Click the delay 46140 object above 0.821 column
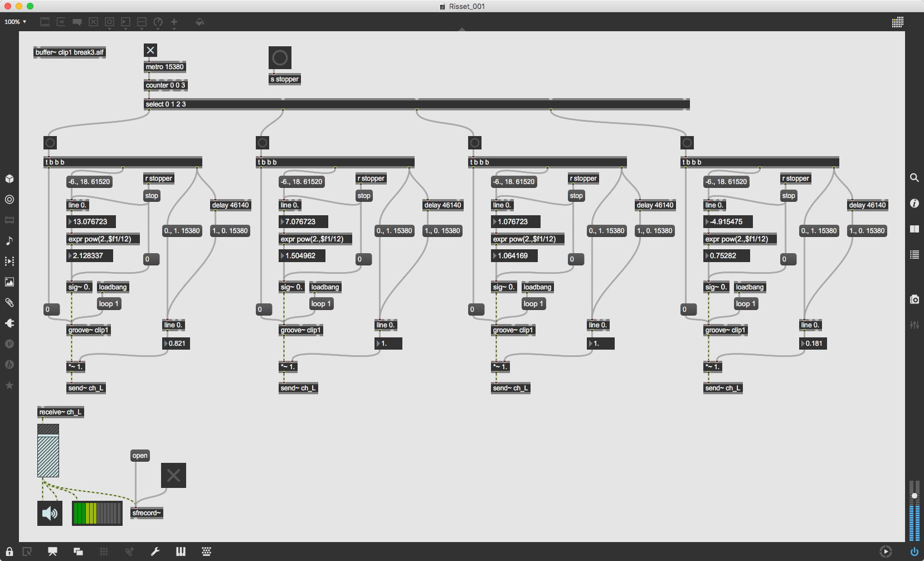 231,205
